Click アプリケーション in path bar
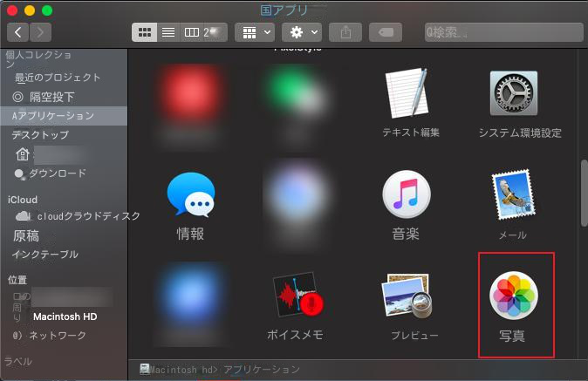This screenshot has height=381, width=588. (262, 370)
